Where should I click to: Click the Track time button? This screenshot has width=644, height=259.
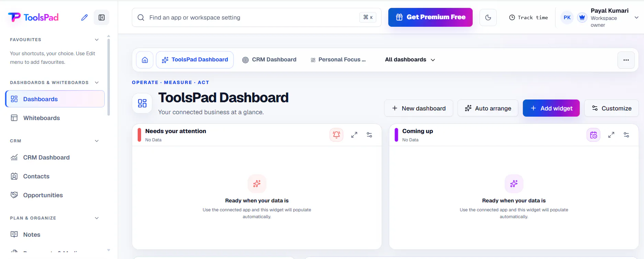[x=528, y=17]
